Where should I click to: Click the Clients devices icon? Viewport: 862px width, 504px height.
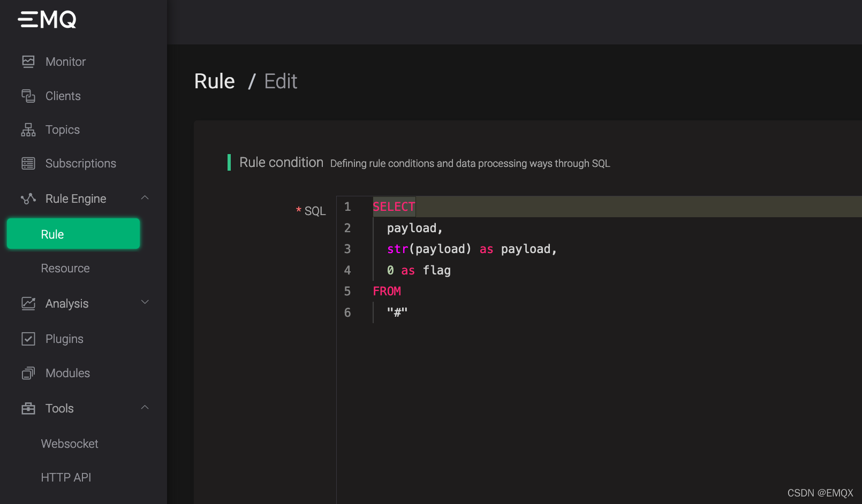point(28,96)
